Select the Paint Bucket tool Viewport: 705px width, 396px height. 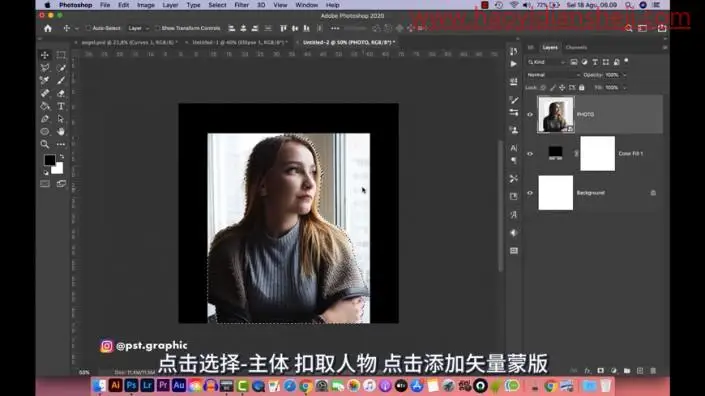[x=45, y=106]
